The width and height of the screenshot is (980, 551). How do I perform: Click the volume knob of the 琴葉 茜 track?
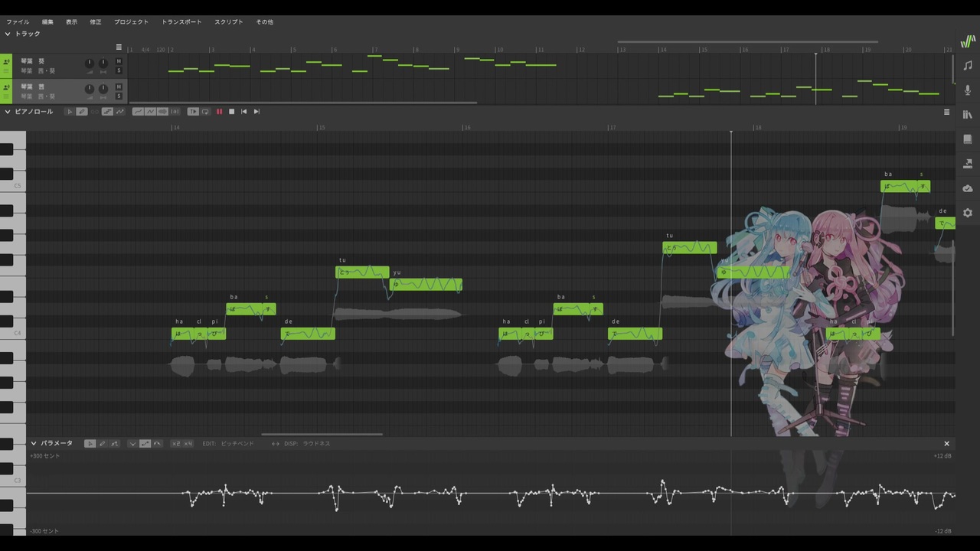[x=89, y=90]
